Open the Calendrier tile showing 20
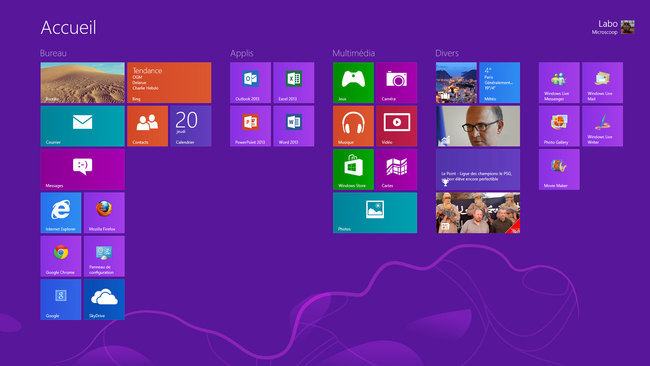The image size is (650, 366). tap(191, 126)
